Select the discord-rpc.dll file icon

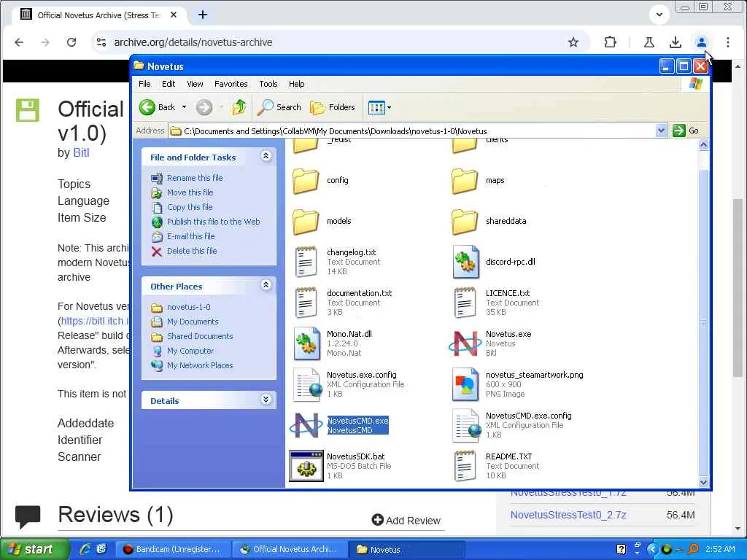[465, 262]
